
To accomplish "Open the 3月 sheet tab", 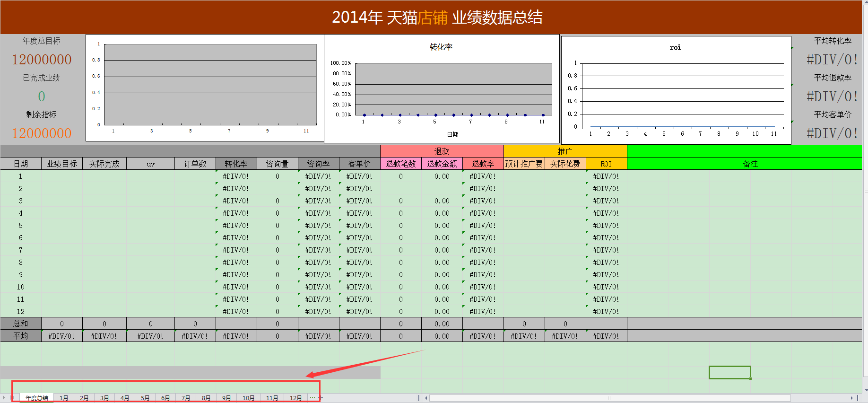I will click(104, 398).
